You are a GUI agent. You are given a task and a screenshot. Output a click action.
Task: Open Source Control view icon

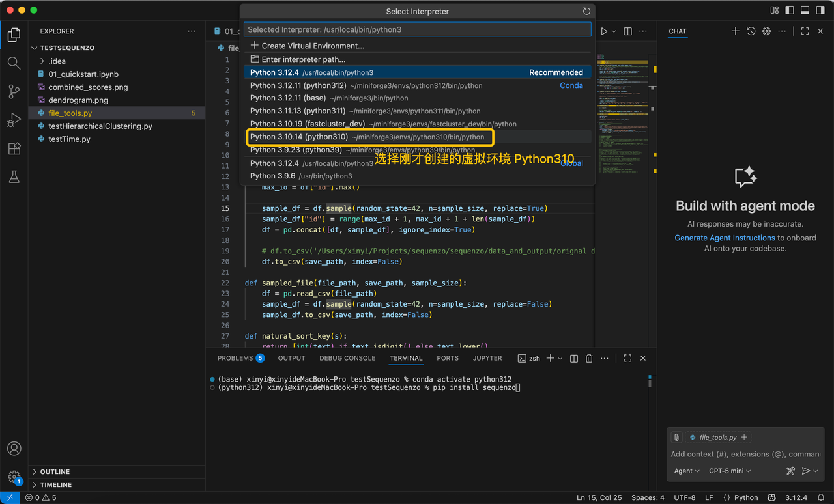14,92
